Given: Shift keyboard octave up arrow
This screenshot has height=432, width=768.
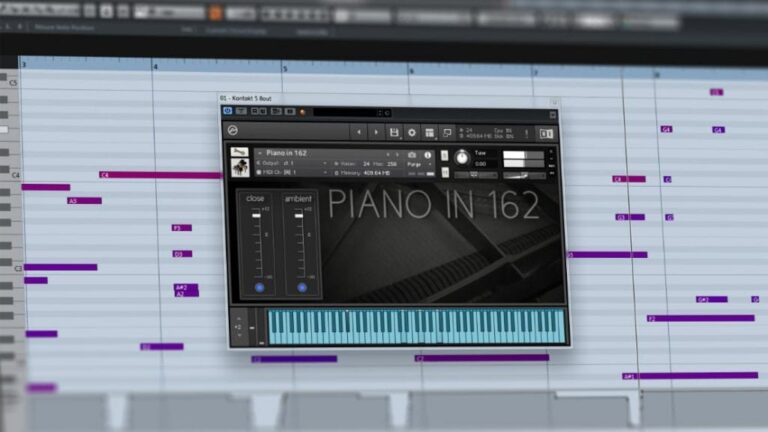Looking at the screenshot, I should pyautogui.click(x=239, y=318).
